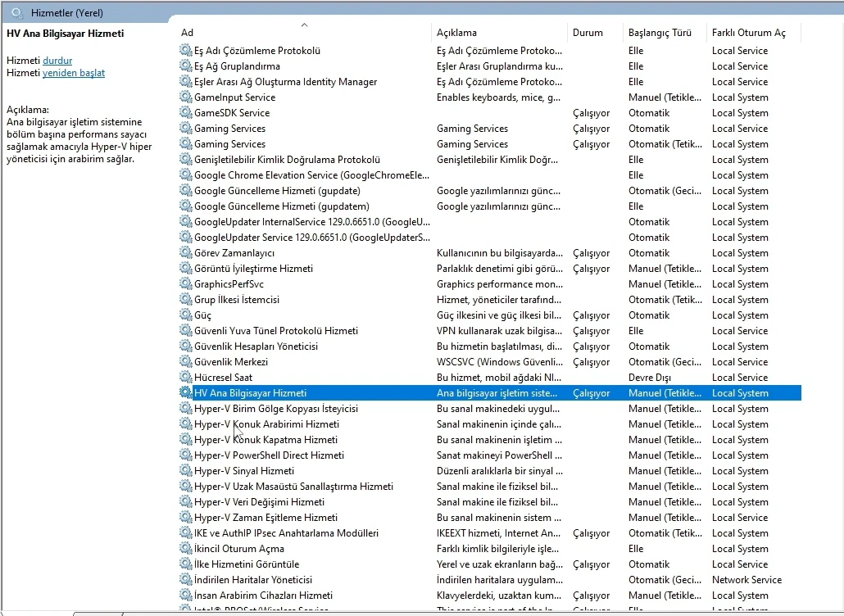Viewport: 844px width, 616px height.
Task: Click the IKE ve AuthIP IPsec gear icon
Action: (186, 534)
